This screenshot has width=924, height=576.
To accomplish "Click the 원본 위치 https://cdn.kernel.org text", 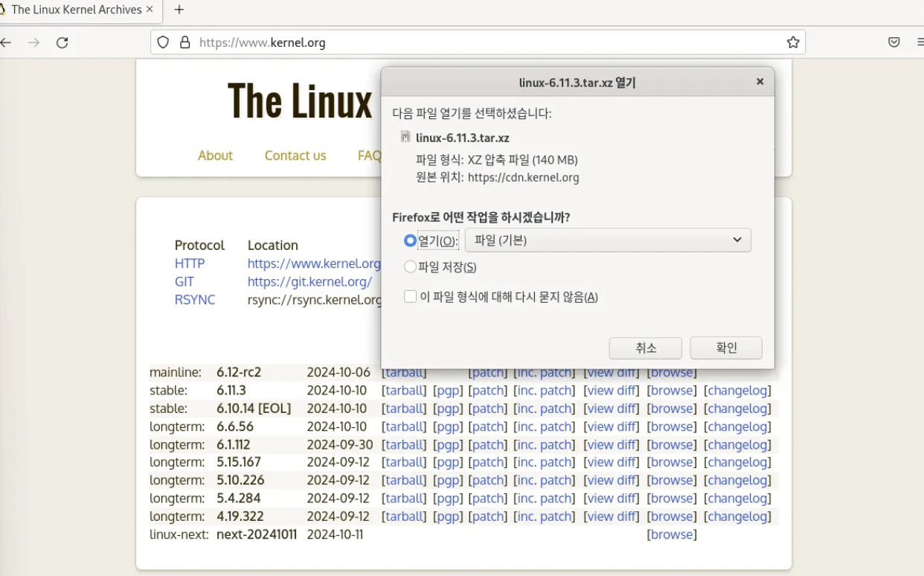I will pyautogui.click(x=498, y=178).
